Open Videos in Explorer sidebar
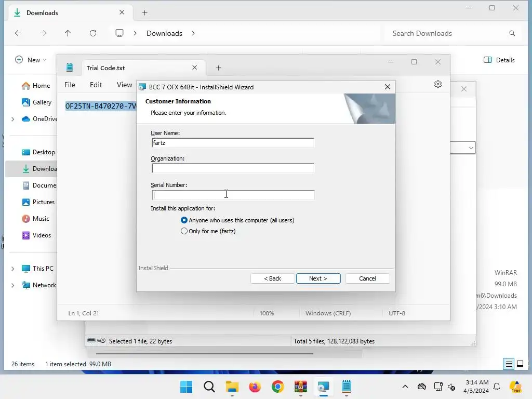The height and width of the screenshot is (399, 532). pos(37,235)
